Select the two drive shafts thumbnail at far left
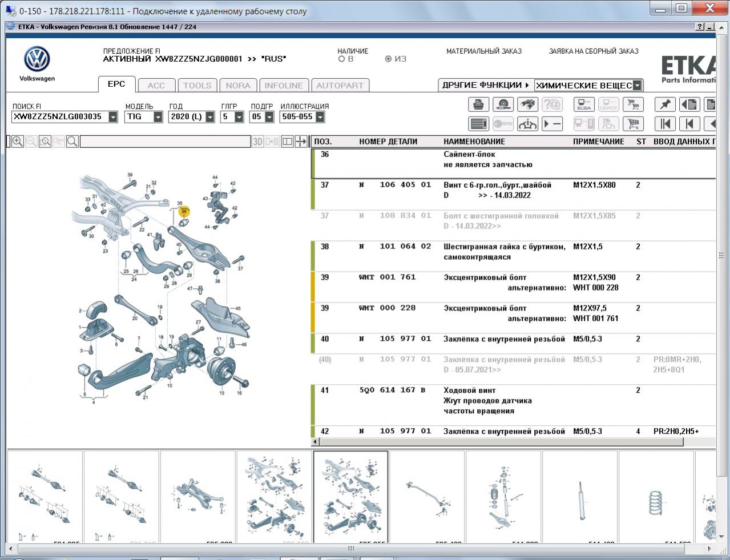 tap(45, 495)
